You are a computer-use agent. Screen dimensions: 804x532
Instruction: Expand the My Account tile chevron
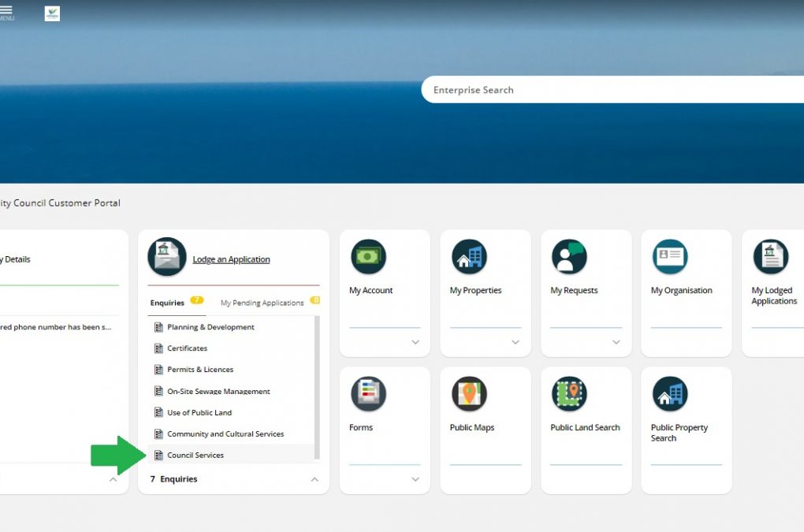(415, 342)
